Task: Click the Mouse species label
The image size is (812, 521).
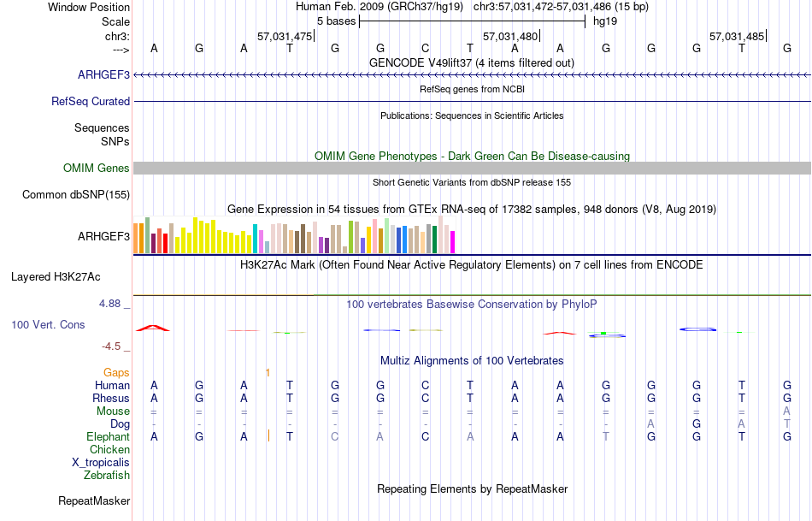Action: pos(113,411)
